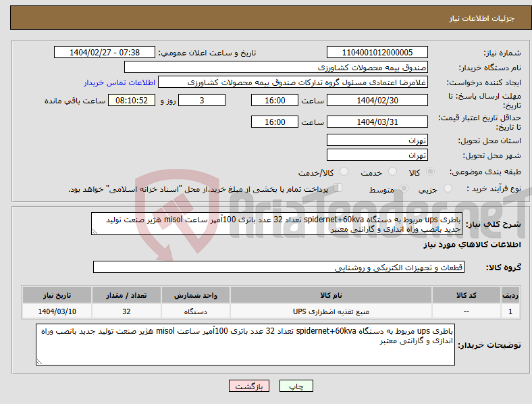Viewport: 532px width, 404px height.
Task: Click the گروه کالا field قطعات و تجهیزات الکتریکی
Action: pyautogui.click(x=279, y=267)
